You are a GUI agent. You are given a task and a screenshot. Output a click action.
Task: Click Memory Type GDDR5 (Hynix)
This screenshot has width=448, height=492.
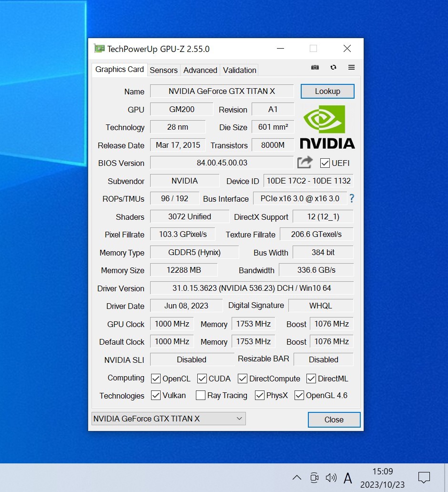pos(194,252)
